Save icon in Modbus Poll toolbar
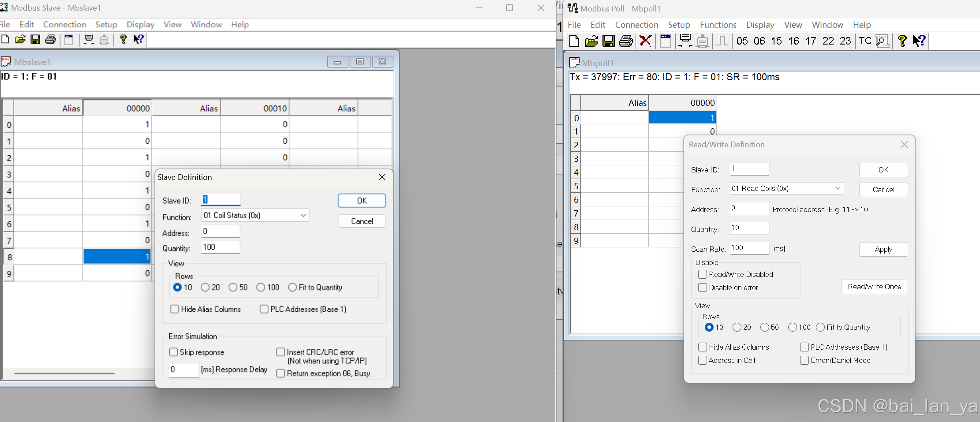Image resolution: width=980 pixels, height=422 pixels. 609,41
